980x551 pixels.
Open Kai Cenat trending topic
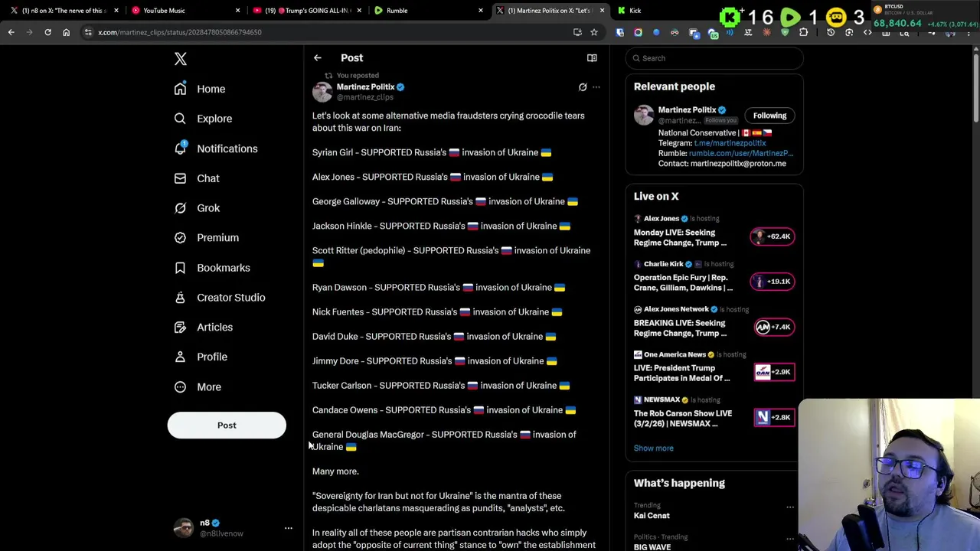pos(652,516)
